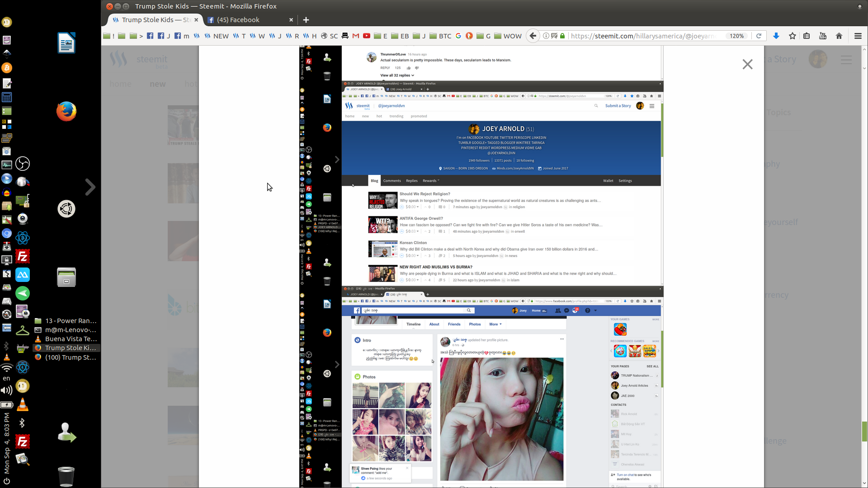
Task: Expand the EB bookmark folder
Action: point(400,36)
